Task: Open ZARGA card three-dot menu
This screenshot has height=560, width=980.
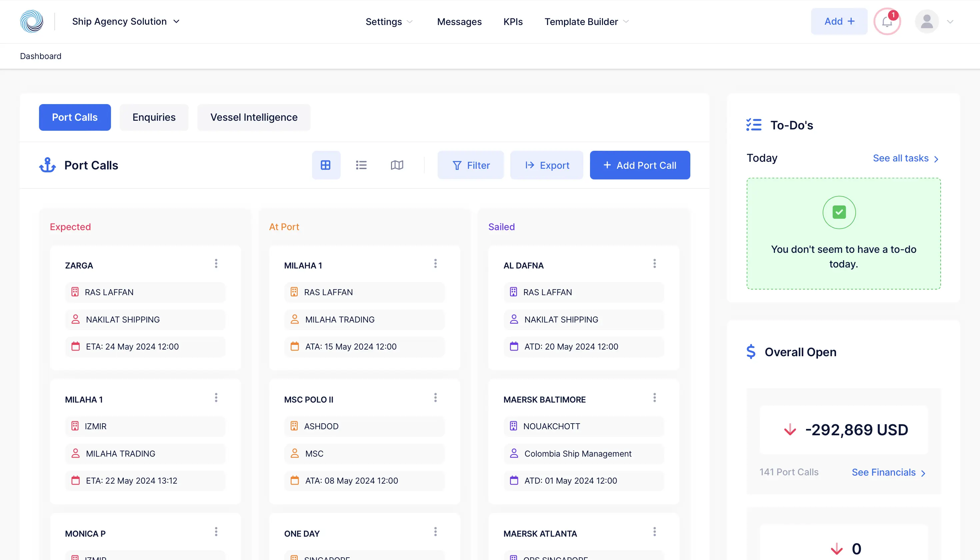Action: [x=216, y=263]
